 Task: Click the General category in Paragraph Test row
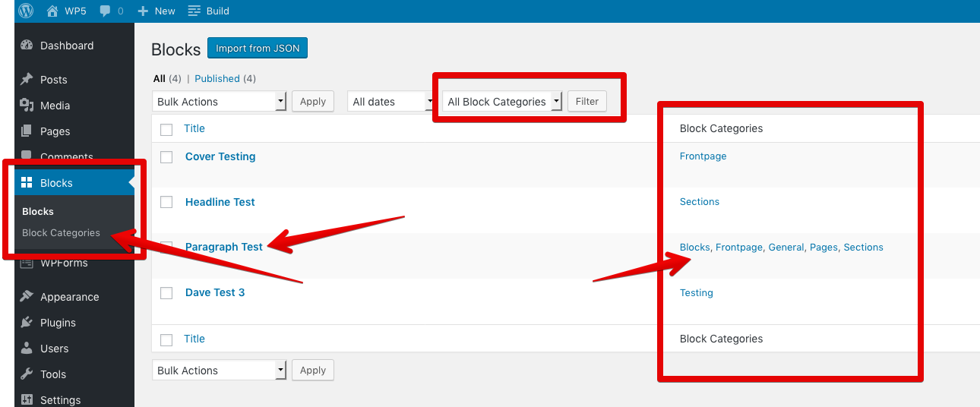click(786, 248)
